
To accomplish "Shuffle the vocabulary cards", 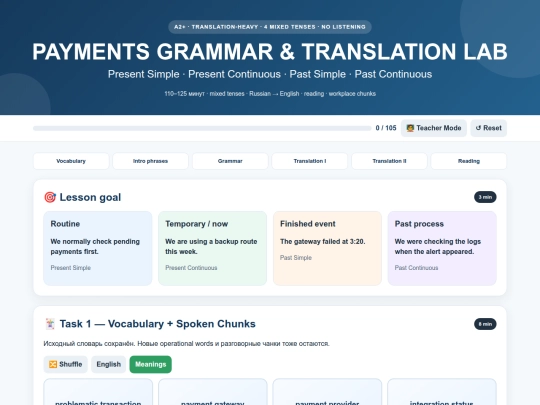I will (65, 364).
